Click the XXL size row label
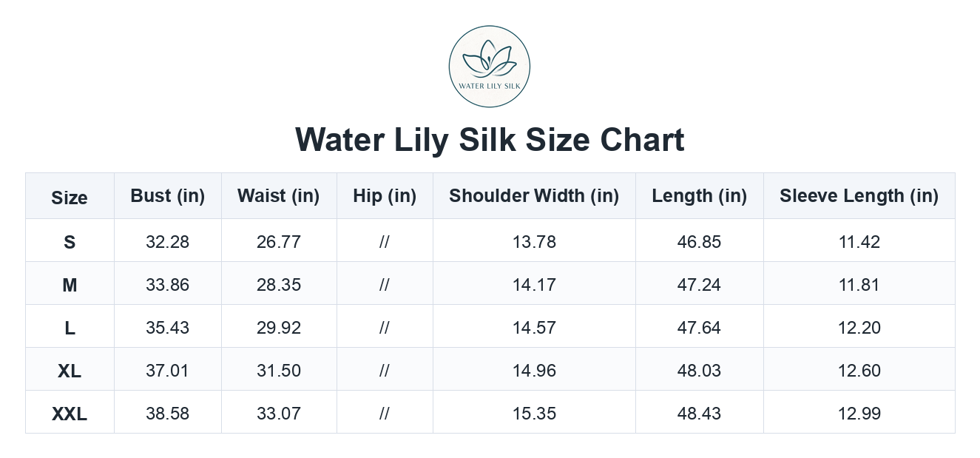This screenshot has height=458, width=980. pyautogui.click(x=70, y=414)
